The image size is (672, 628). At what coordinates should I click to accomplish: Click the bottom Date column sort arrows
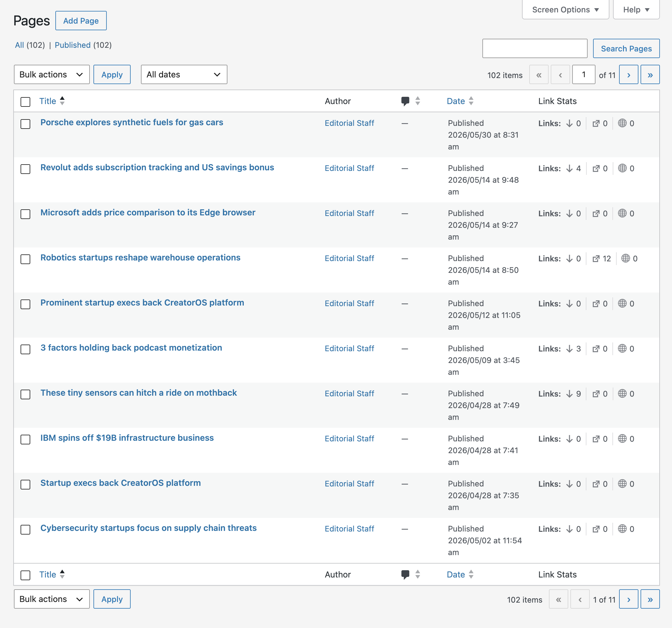(x=471, y=574)
